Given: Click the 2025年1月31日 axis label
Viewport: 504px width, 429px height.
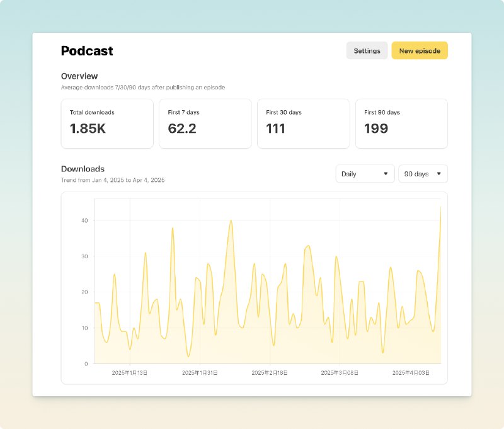Looking at the screenshot, I should [x=200, y=373].
